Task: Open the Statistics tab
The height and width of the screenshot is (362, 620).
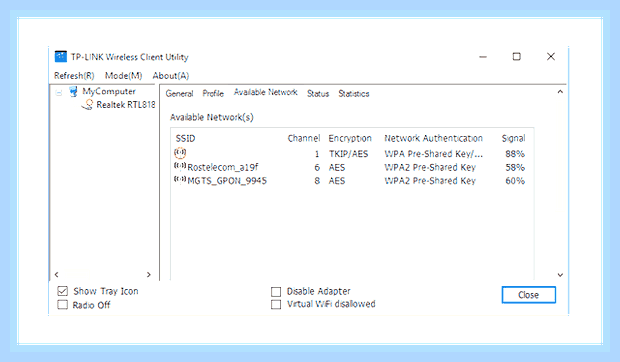Action: pyautogui.click(x=354, y=94)
